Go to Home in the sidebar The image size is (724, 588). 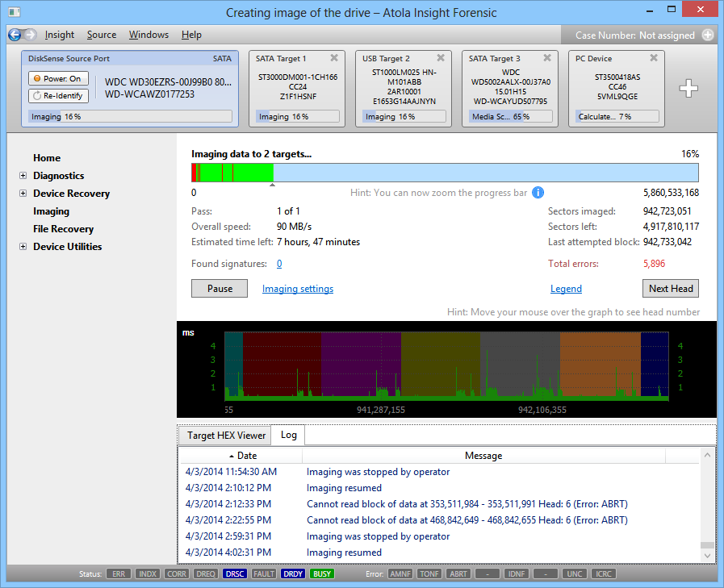pyautogui.click(x=47, y=158)
